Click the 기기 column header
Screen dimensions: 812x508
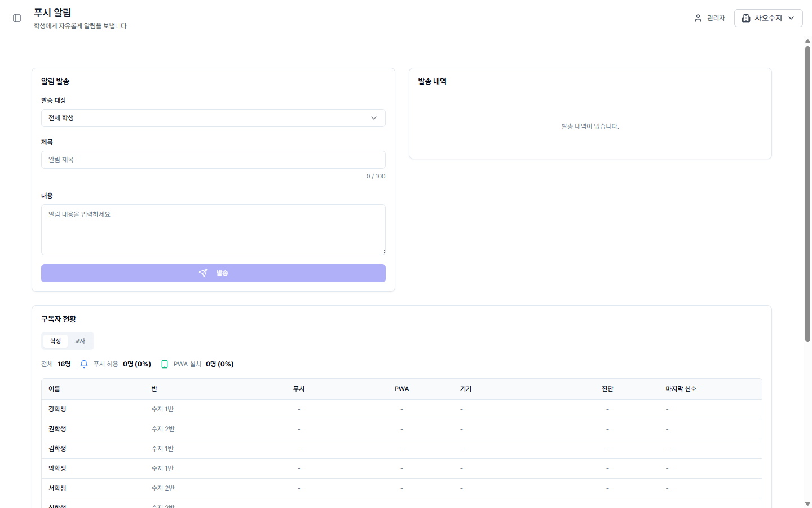point(466,389)
